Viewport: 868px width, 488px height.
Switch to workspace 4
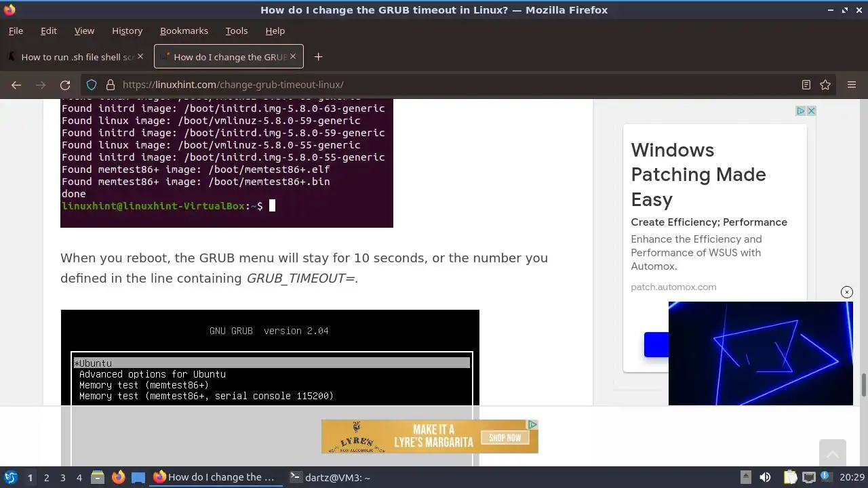(x=79, y=477)
